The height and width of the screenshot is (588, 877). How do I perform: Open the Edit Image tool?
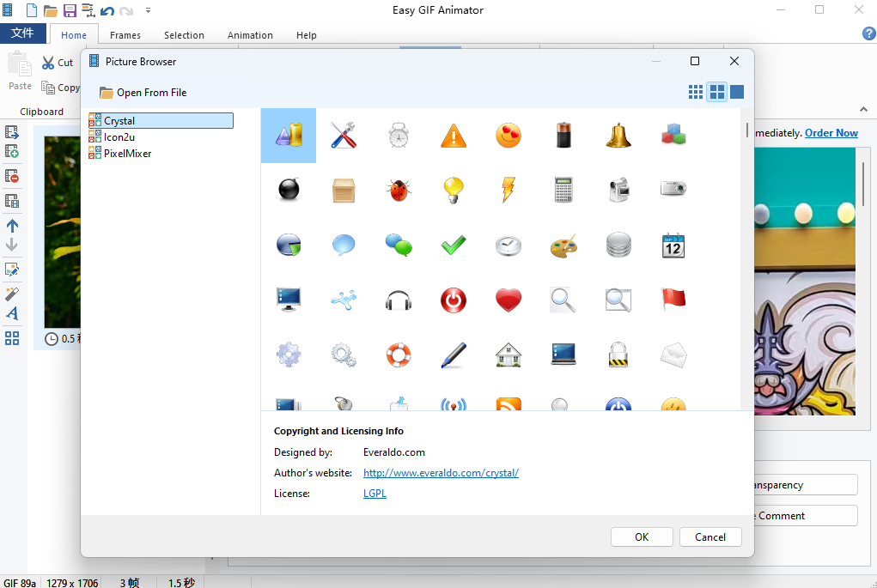[x=12, y=269]
